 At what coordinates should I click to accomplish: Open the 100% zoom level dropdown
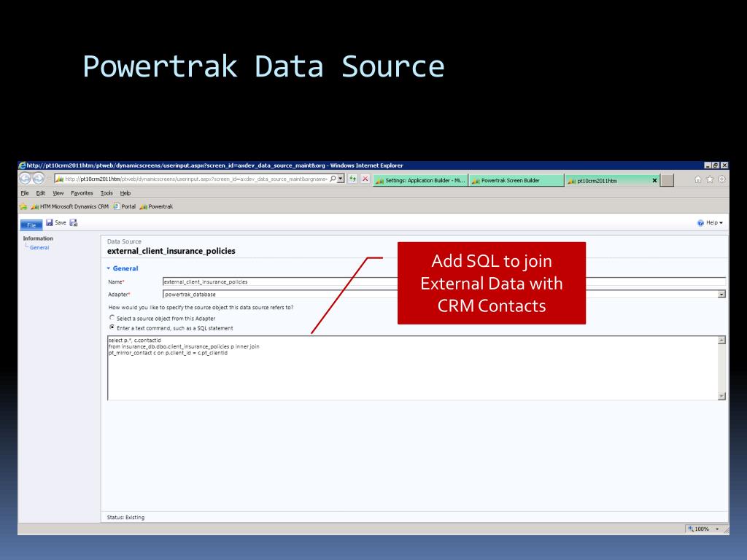coord(718,529)
